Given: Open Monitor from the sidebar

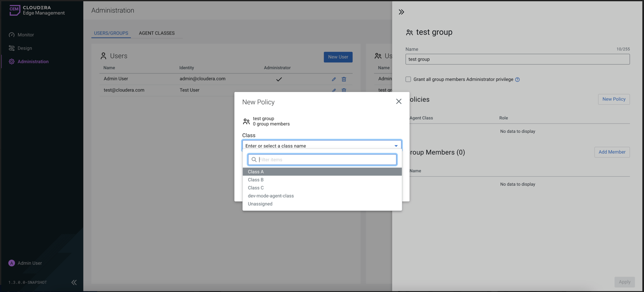Looking at the screenshot, I should [x=26, y=35].
